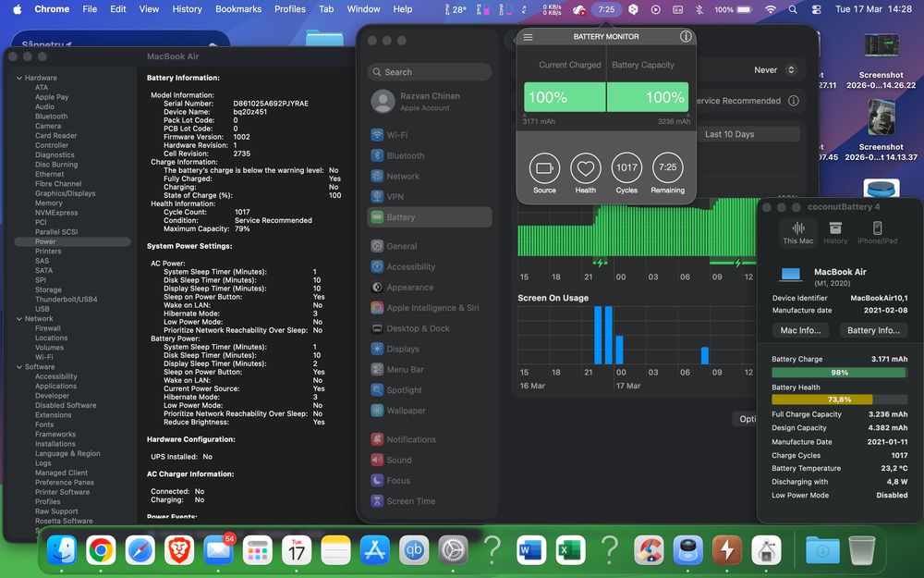
Task: Open the Bookmarks menu in the menu bar
Action: tap(238, 9)
